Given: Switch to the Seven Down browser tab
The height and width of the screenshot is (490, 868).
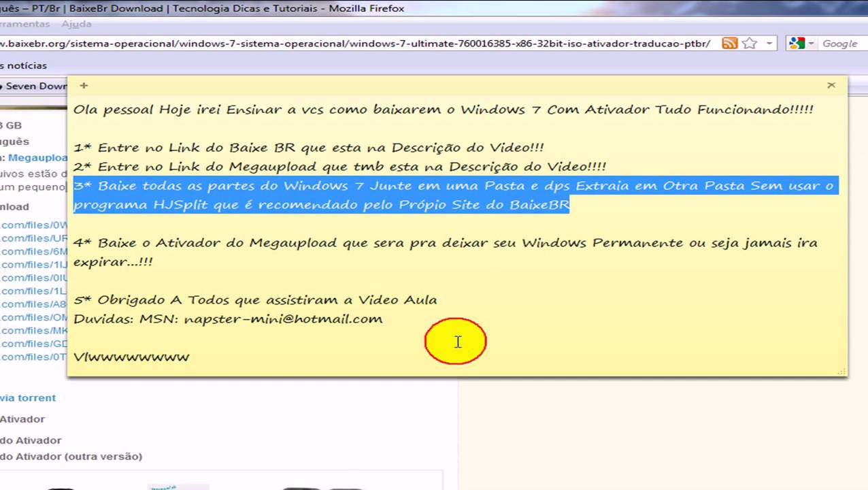Looking at the screenshot, I should click(x=34, y=86).
